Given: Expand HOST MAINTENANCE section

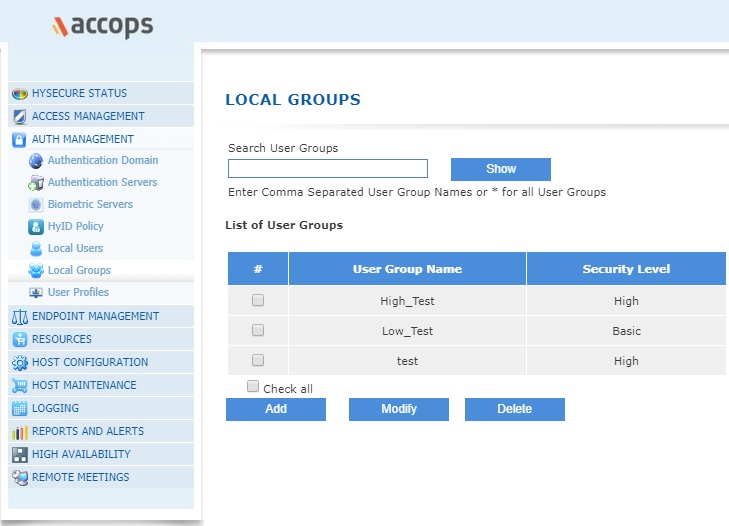Looking at the screenshot, I should tap(101, 385).
